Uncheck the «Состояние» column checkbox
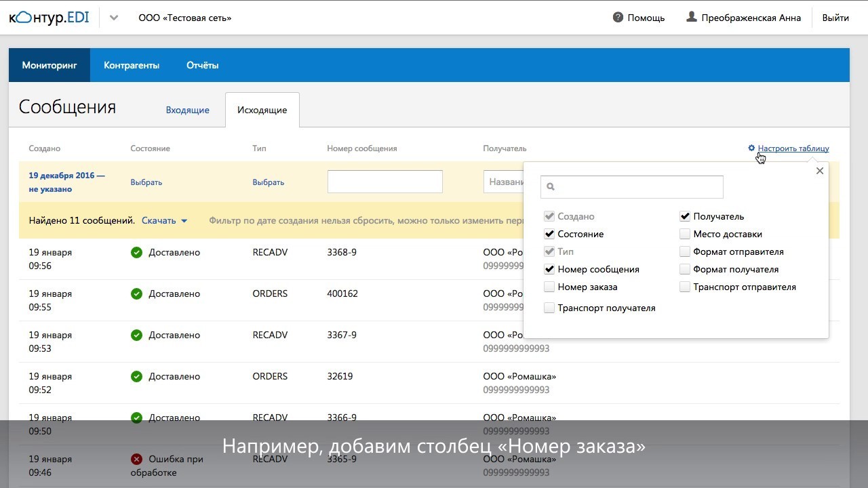This screenshot has width=868, height=488. click(549, 234)
